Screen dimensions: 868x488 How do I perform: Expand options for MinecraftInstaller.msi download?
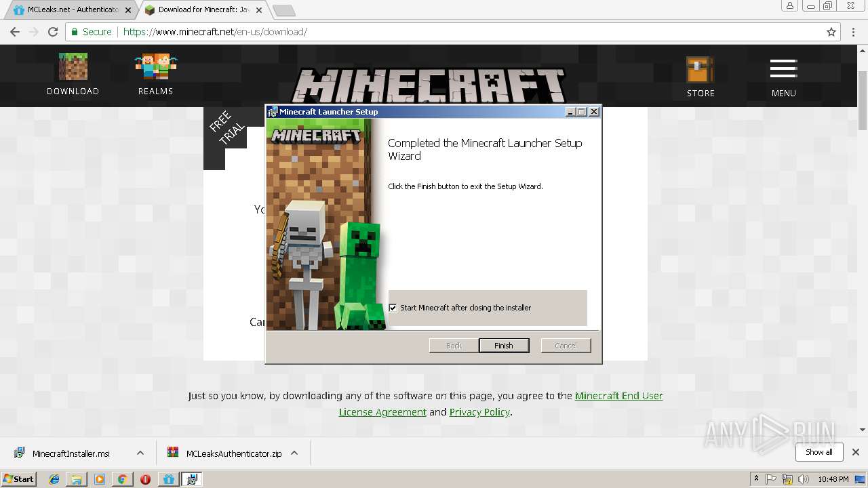(x=140, y=453)
